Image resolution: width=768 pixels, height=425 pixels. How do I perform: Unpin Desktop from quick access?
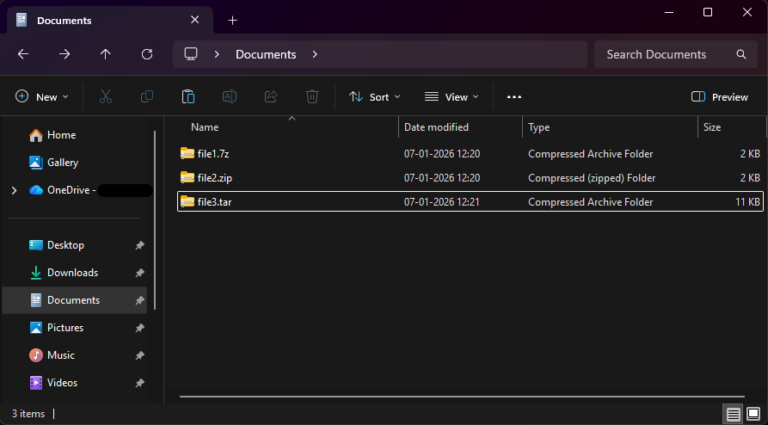click(140, 245)
